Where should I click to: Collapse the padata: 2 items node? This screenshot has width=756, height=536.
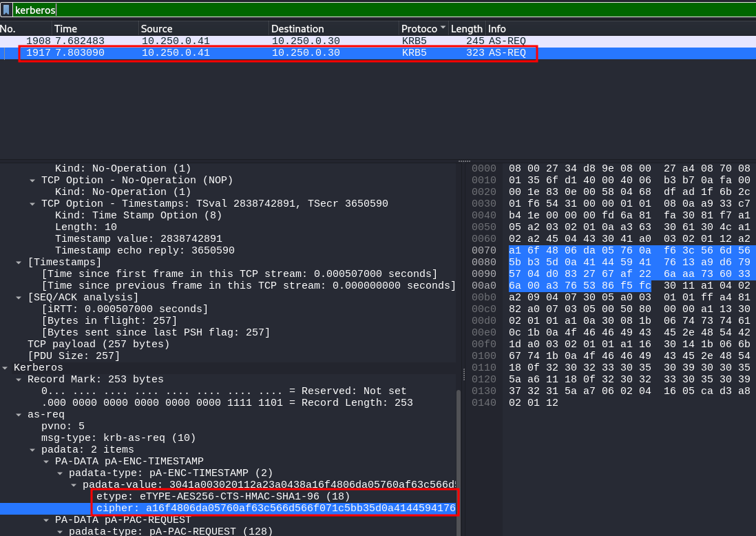(33, 450)
